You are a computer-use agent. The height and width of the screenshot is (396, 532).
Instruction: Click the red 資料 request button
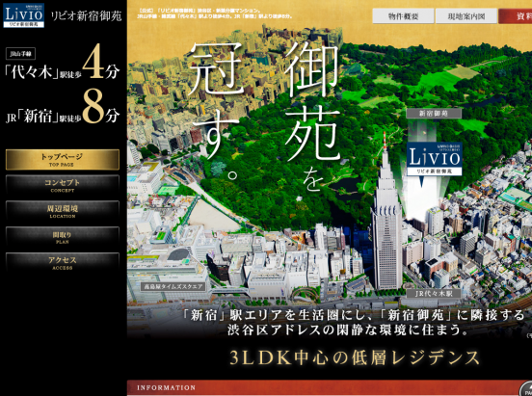[x=515, y=16]
